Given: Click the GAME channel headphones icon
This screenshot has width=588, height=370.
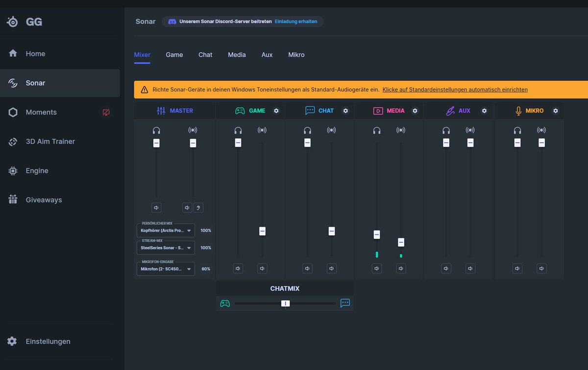Looking at the screenshot, I should pyautogui.click(x=238, y=130).
